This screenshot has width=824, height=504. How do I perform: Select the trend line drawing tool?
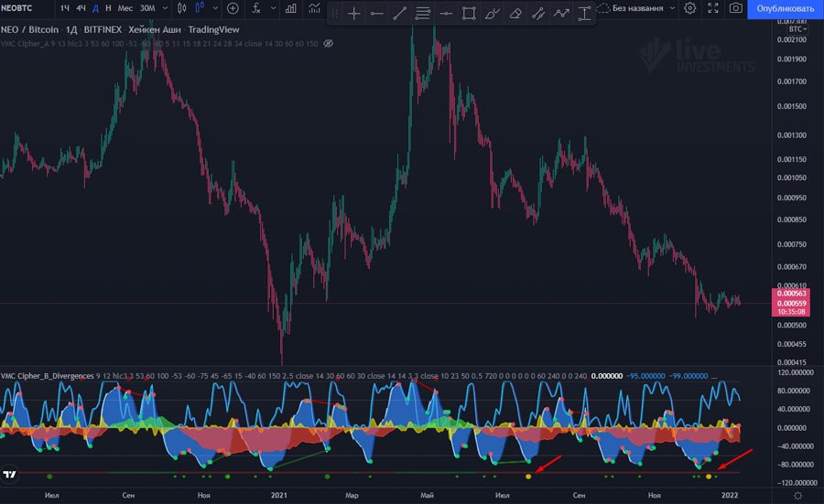point(400,14)
